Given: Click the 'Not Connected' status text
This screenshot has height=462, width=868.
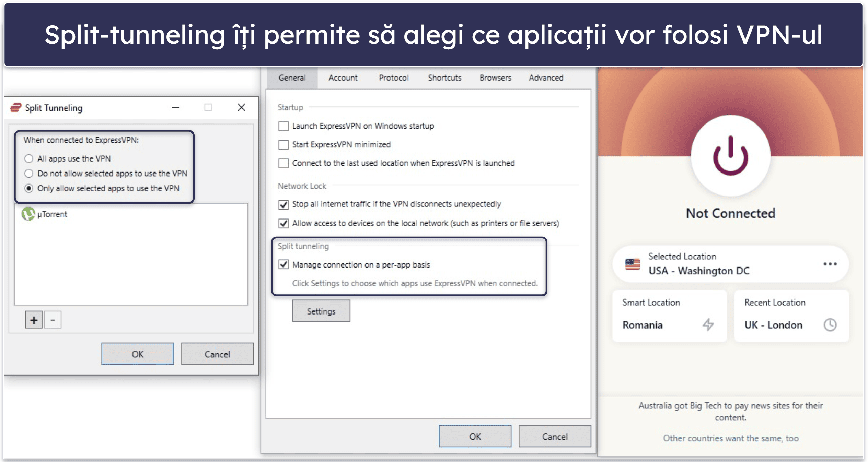Looking at the screenshot, I should [730, 213].
